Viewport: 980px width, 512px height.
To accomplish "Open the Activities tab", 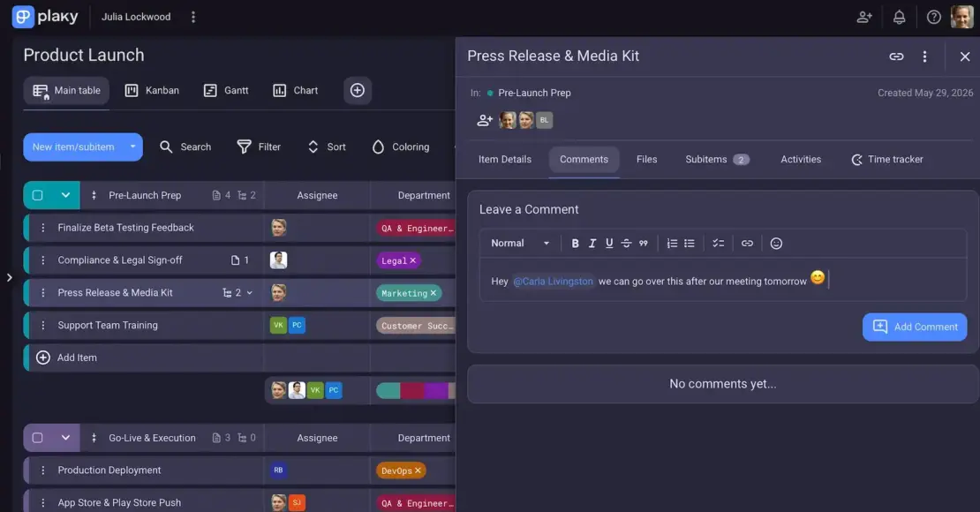I will (801, 160).
